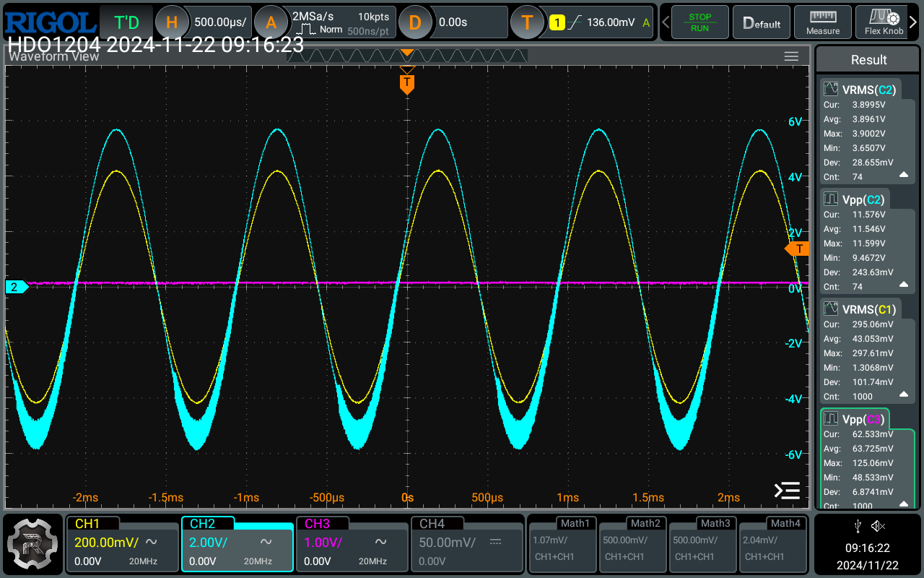Open the Waveform View hamburger menu
This screenshot has height=578, width=924.
791,56
